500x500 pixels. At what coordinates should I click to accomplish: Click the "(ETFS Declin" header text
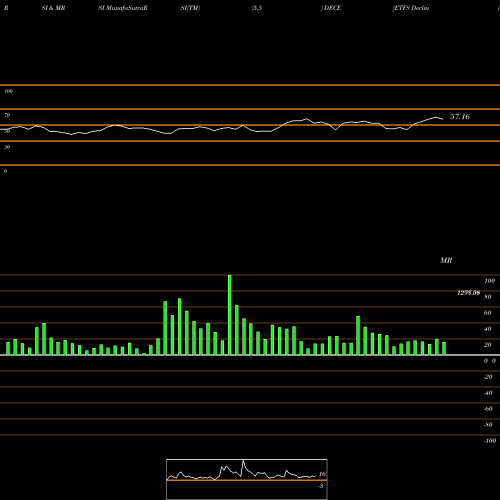coord(411,8)
